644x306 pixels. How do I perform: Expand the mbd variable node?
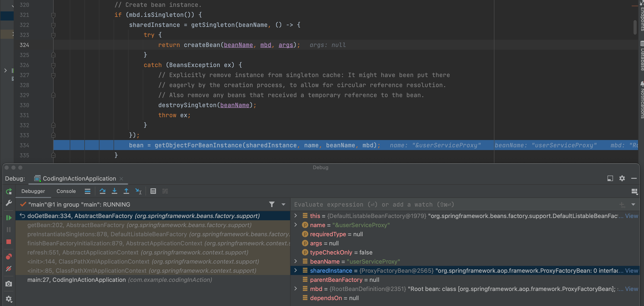[x=296, y=289]
